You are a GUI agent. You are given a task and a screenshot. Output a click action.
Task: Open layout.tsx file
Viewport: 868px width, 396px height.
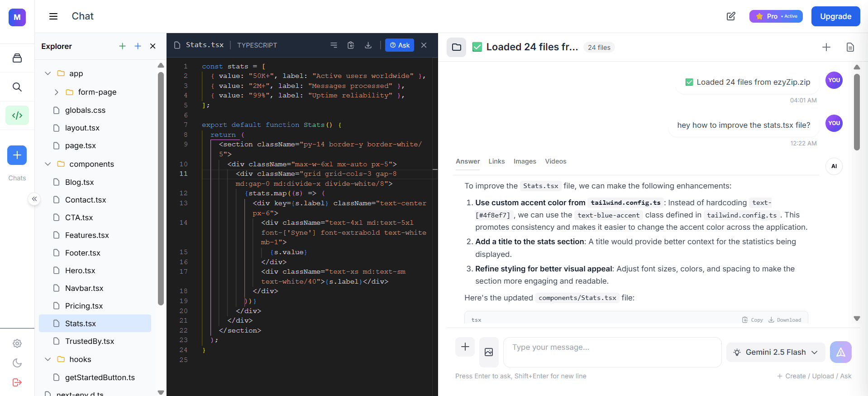click(95, 128)
